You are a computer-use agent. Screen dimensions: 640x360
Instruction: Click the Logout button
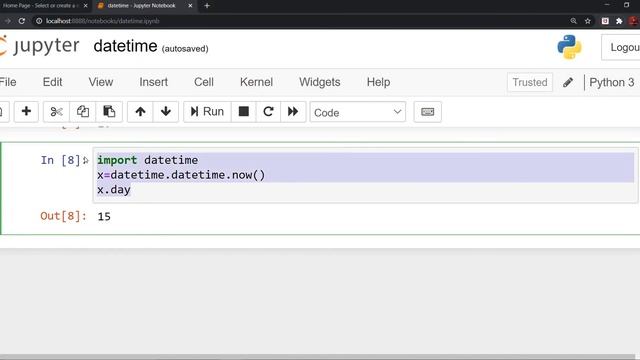[621, 47]
